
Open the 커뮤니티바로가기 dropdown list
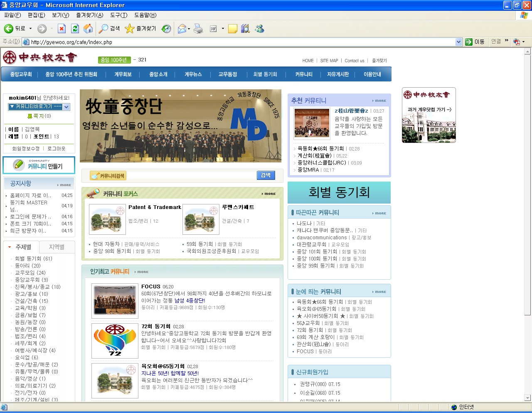pos(66,107)
